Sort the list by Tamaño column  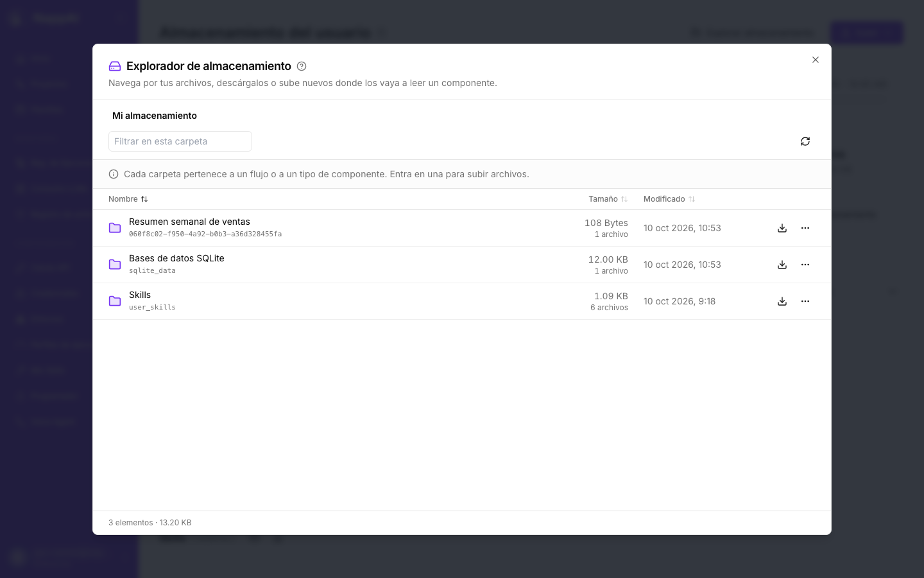click(x=608, y=199)
